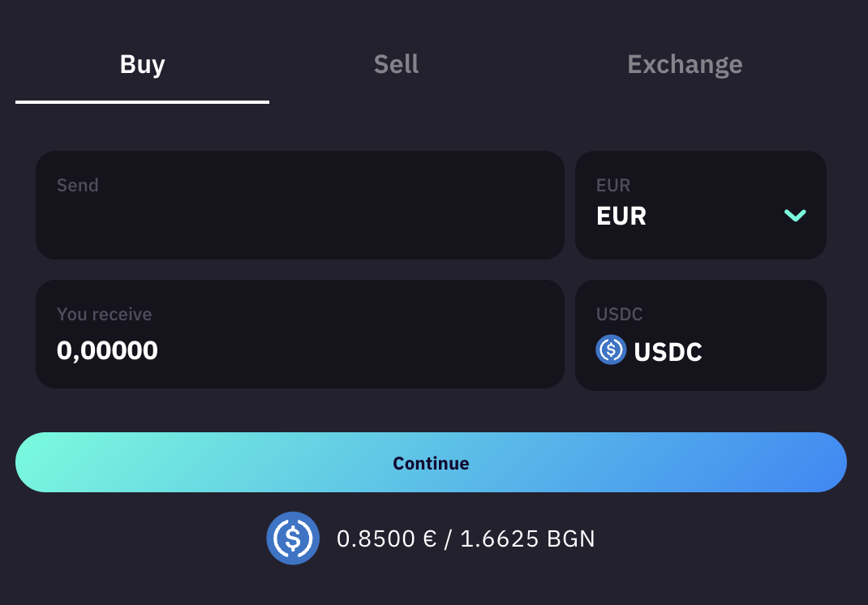Open the Sell tab
The width and height of the screenshot is (868, 605).
pos(396,65)
